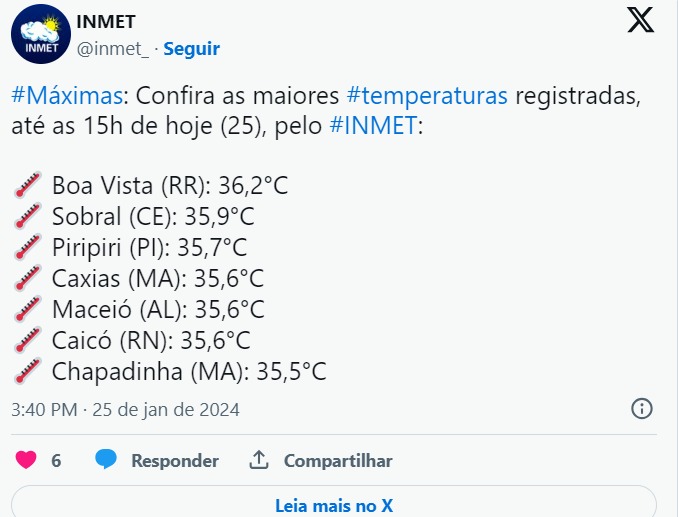Click the reply speech bubble icon
The width and height of the screenshot is (678, 517).
pos(106,460)
